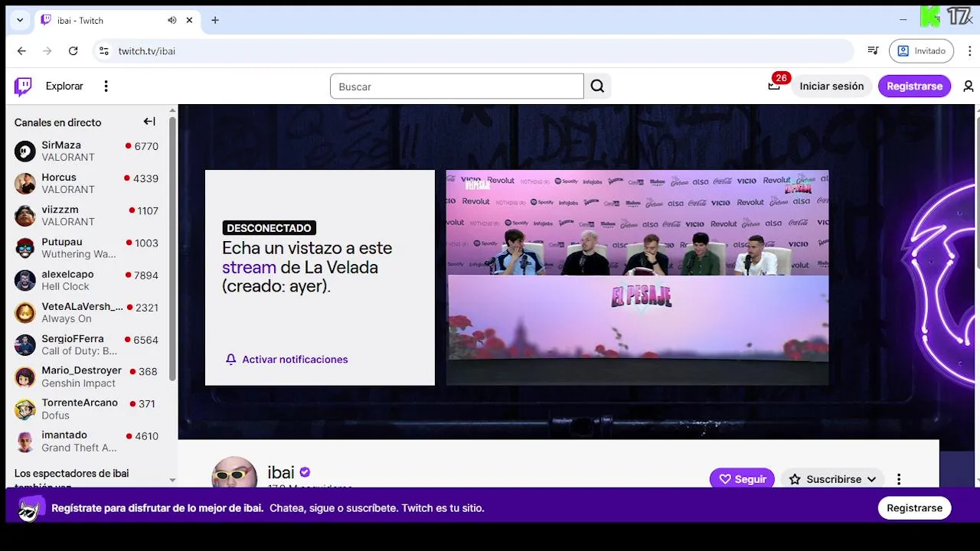Open the Invitado profile menu
This screenshot has height=551, width=980.
pyautogui.click(x=921, y=51)
